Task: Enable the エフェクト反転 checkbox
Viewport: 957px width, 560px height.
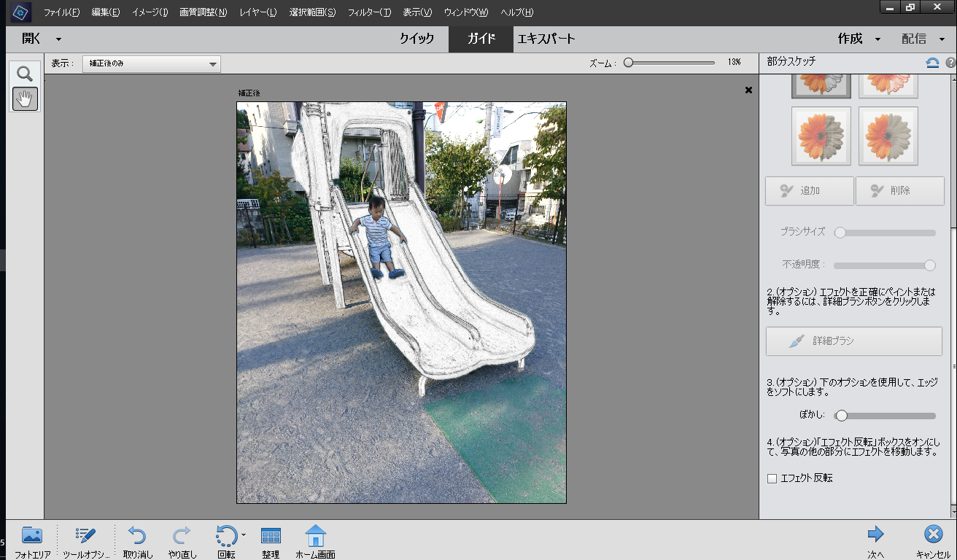Action: [x=772, y=478]
